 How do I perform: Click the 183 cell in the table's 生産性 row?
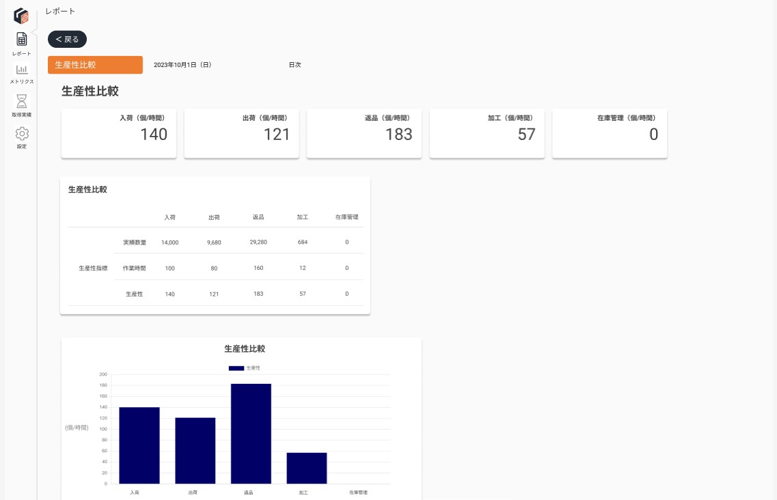coord(258,293)
